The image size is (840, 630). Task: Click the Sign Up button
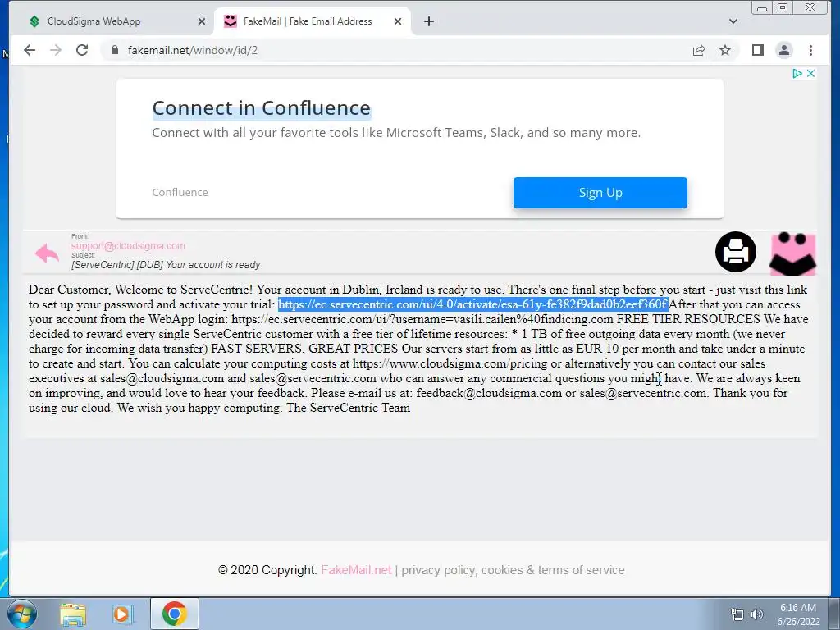click(x=600, y=193)
